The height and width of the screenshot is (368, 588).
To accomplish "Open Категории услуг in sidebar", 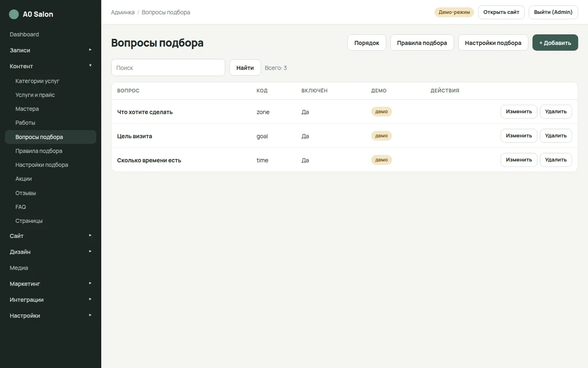I will [50, 81].
